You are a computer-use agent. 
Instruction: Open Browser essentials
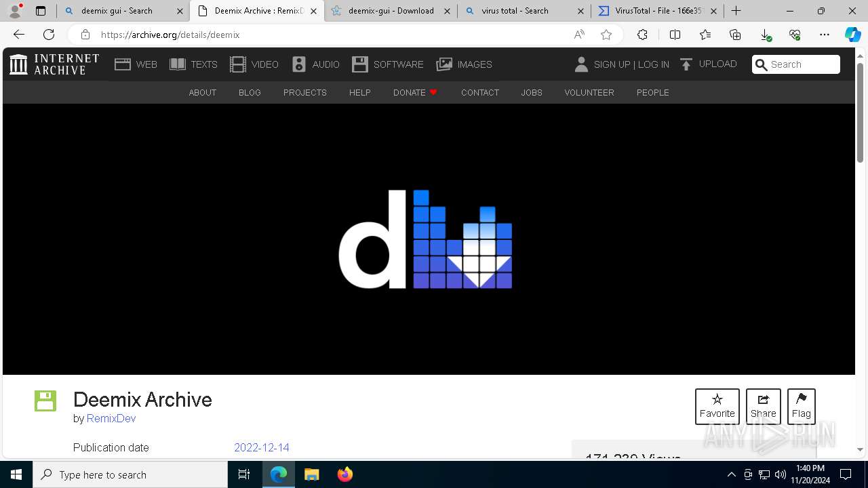(795, 35)
